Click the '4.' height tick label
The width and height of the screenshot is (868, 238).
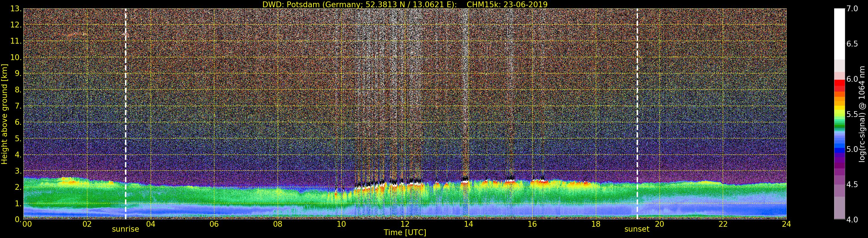tap(18, 155)
